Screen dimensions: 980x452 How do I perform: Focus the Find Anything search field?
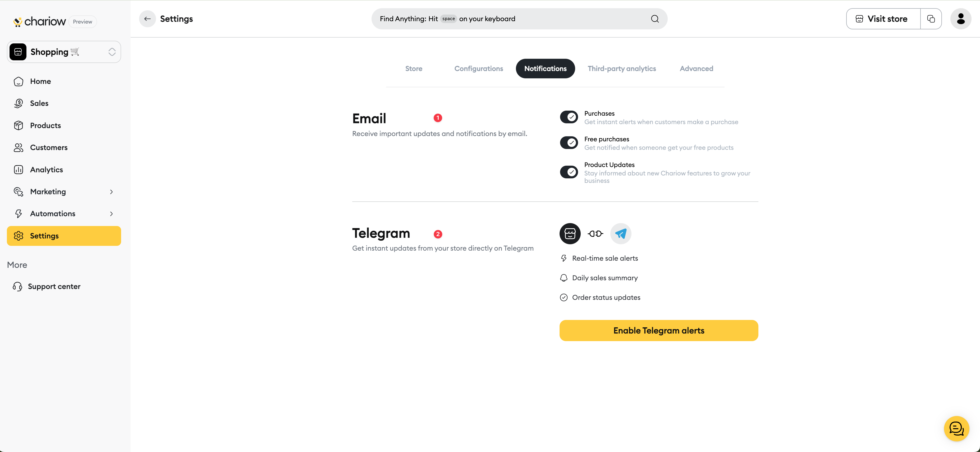tap(519, 19)
